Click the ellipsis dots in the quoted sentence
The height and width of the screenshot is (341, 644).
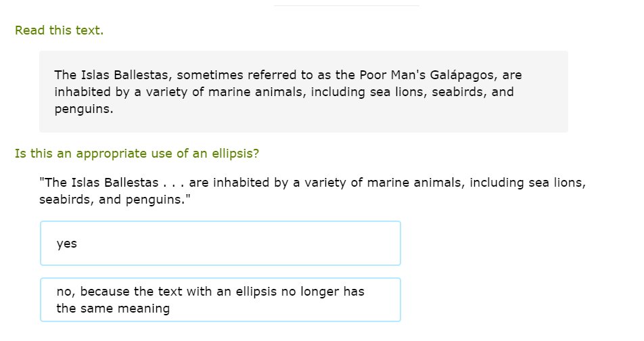[x=172, y=183]
